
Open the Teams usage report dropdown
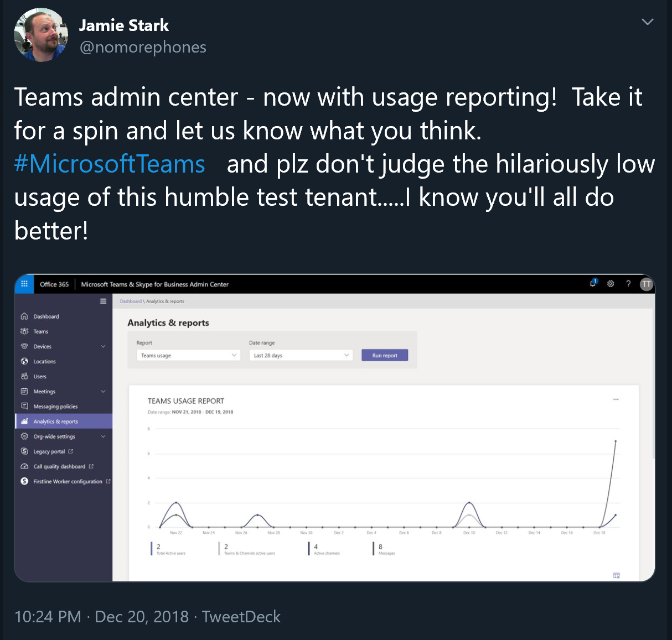pos(188,355)
